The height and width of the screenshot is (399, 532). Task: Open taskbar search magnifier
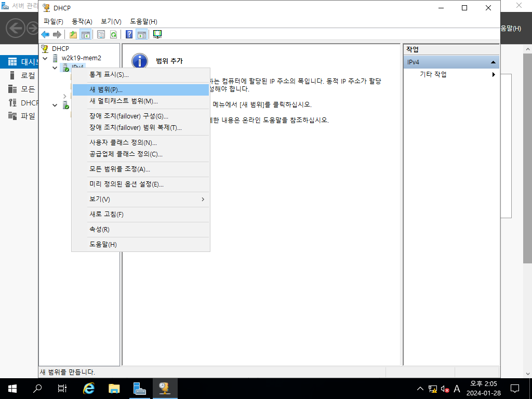pos(37,389)
